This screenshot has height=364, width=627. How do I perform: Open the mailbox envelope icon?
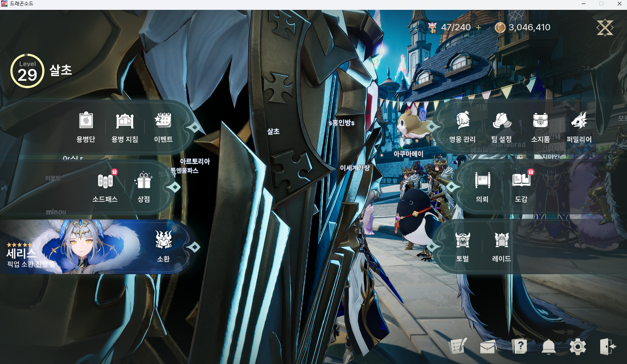(x=487, y=347)
